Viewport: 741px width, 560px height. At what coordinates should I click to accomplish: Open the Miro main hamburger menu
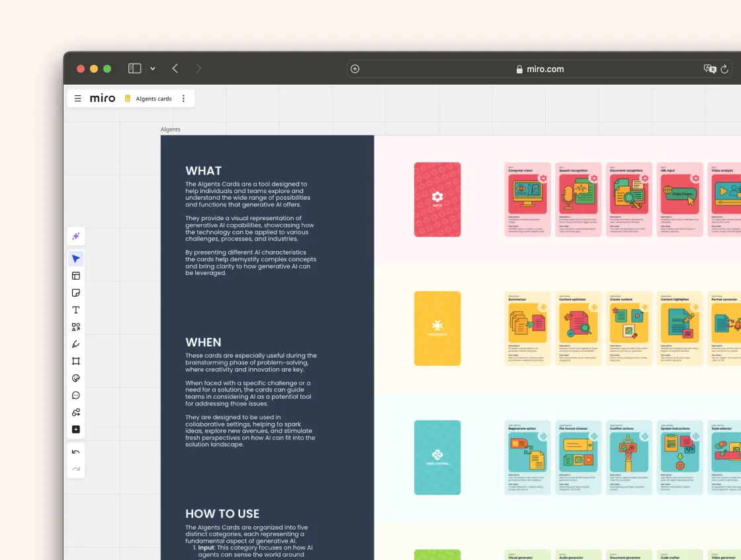[78, 99]
